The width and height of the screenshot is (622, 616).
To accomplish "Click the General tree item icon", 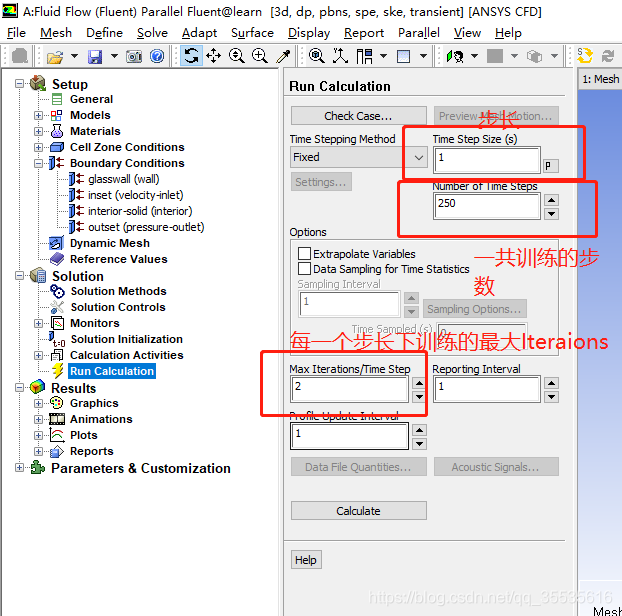I will click(57, 99).
